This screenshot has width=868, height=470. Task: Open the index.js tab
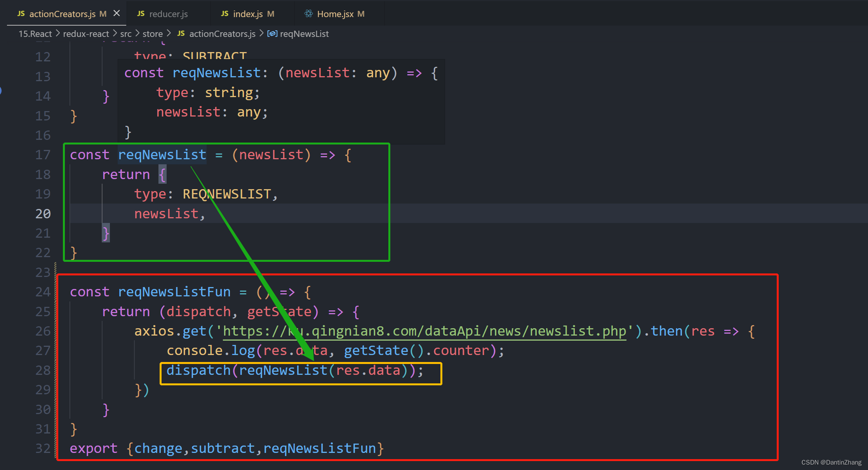pos(248,14)
